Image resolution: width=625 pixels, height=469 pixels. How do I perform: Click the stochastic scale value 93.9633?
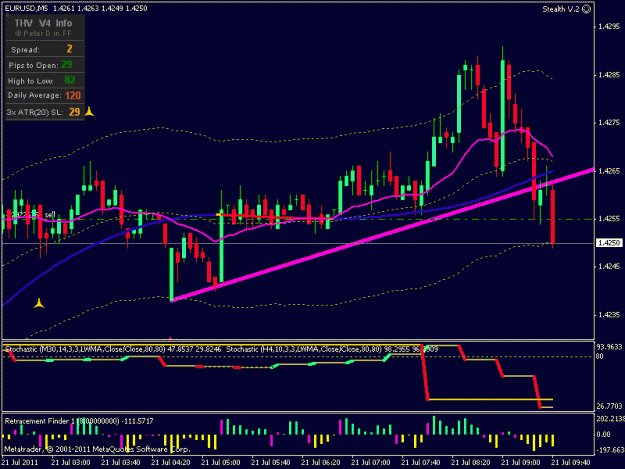(x=609, y=347)
